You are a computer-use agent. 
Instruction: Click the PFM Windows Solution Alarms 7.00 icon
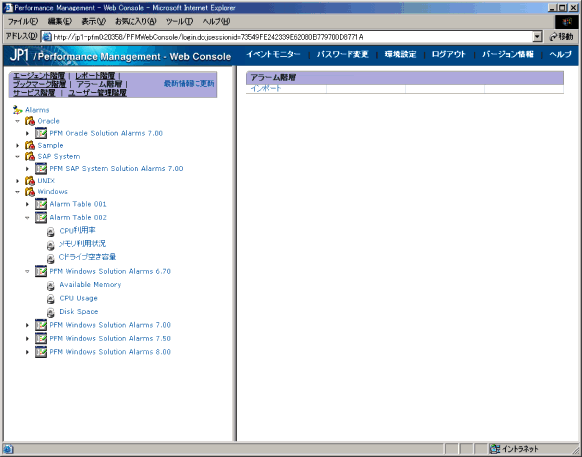[x=41, y=325]
